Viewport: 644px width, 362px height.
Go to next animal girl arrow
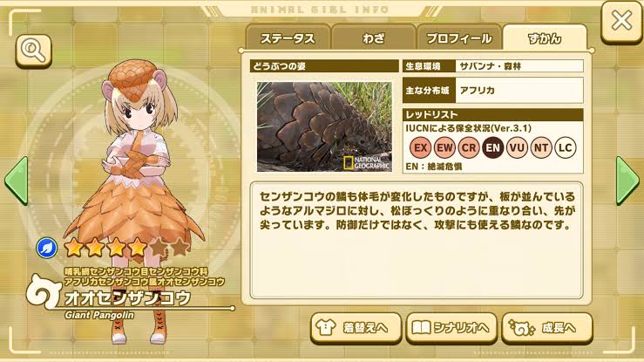pos(627,181)
